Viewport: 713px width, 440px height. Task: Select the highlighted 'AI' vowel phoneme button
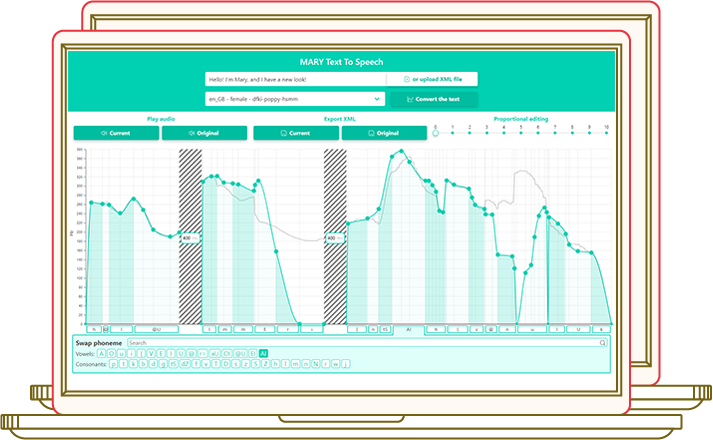coord(263,354)
